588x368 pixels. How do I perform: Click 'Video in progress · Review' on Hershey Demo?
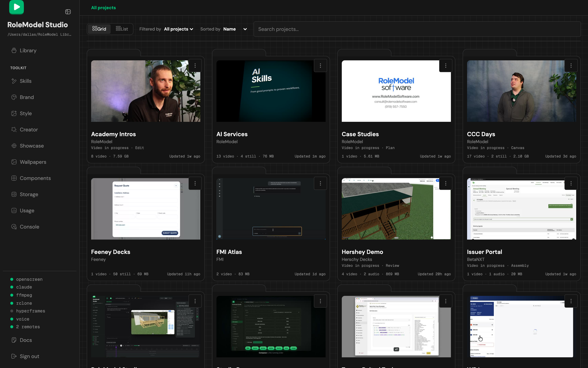coord(370,266)
